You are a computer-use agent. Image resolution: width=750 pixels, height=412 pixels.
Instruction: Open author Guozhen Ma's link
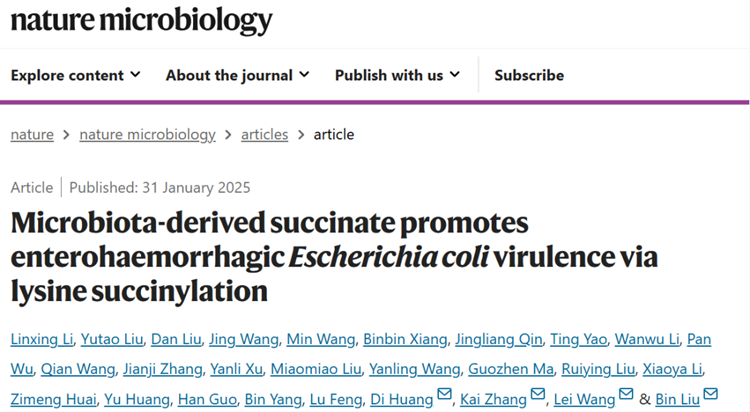511,369
